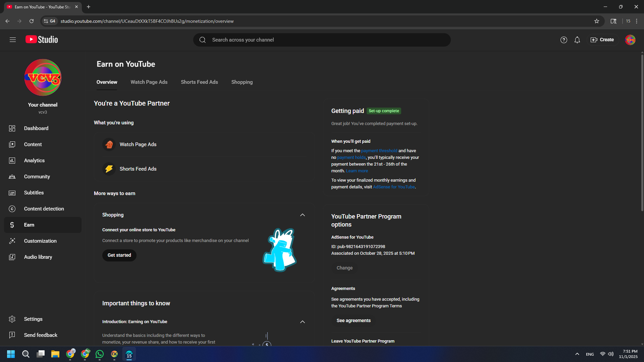Click the large vcv3 channel avatar
644x362 pixels.
pos(43,78)
